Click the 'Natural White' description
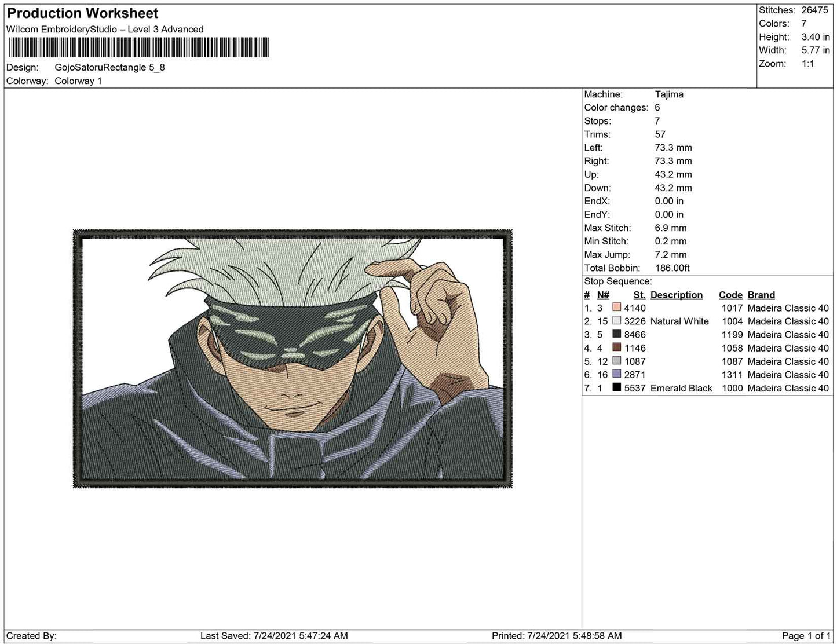The width and height of the screenshot is (837, 644). [679, 321]
